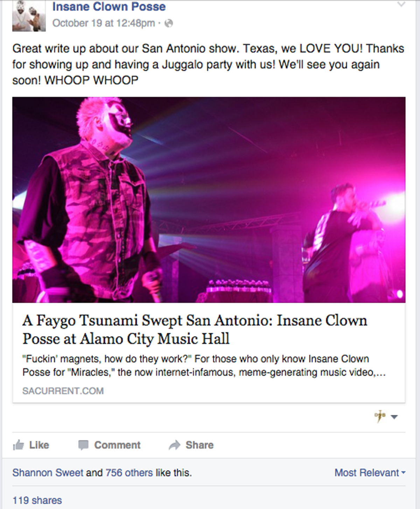
Task: Open Insane Clown Posse profile picture
Action: point(29,15)
